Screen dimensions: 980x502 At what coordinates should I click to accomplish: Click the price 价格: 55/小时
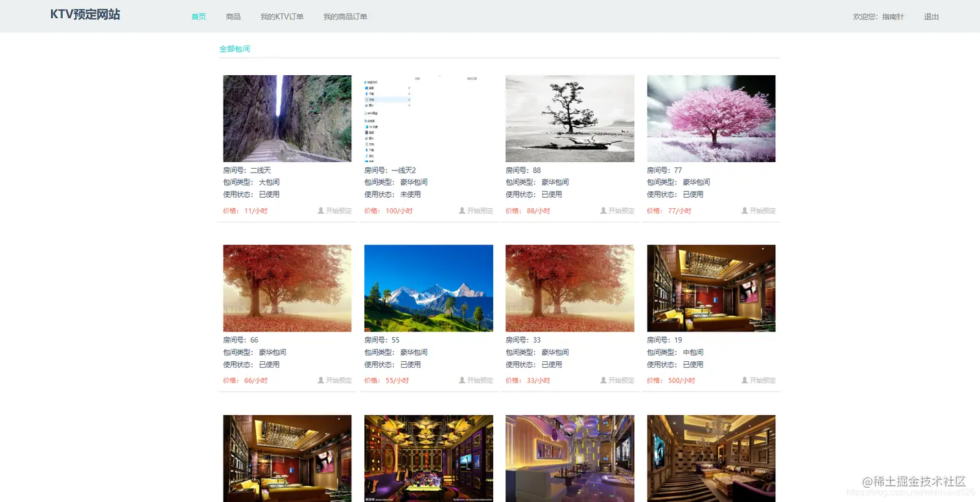point(387,381)
